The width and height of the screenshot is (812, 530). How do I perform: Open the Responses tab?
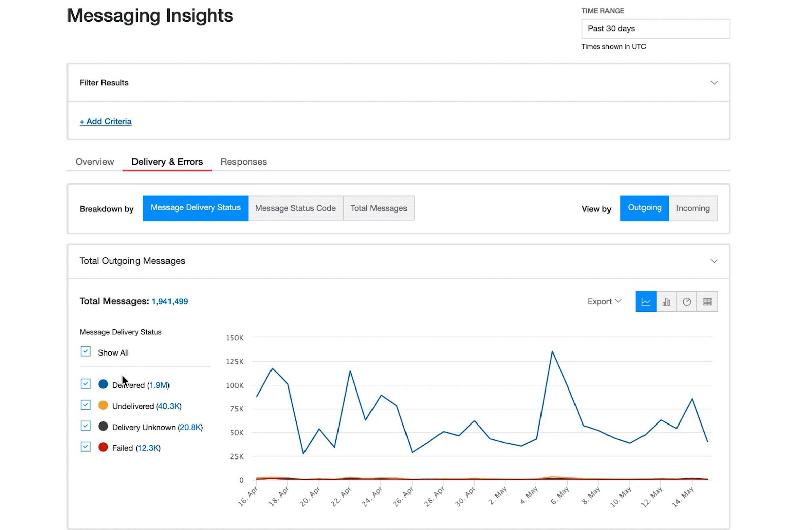244,162
